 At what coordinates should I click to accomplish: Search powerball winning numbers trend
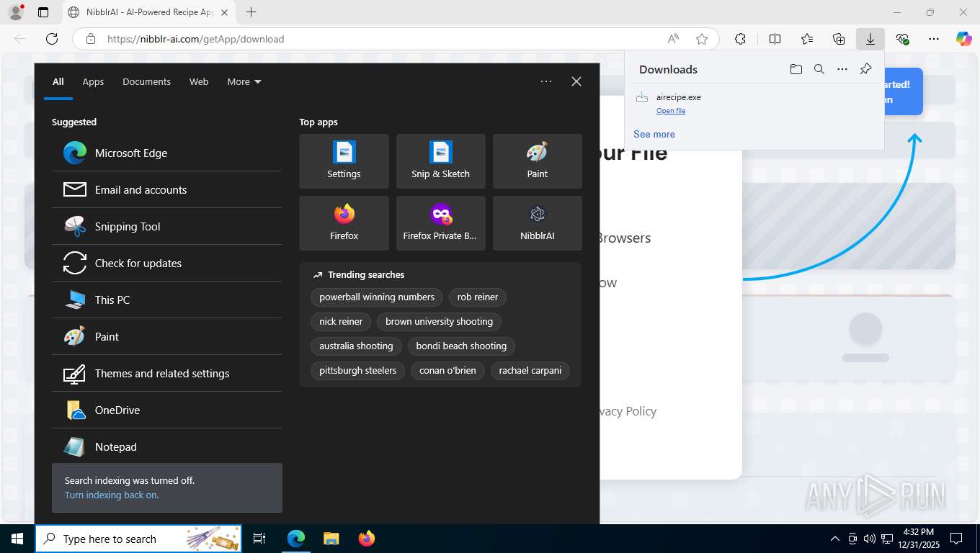click(x=377, y=297)
